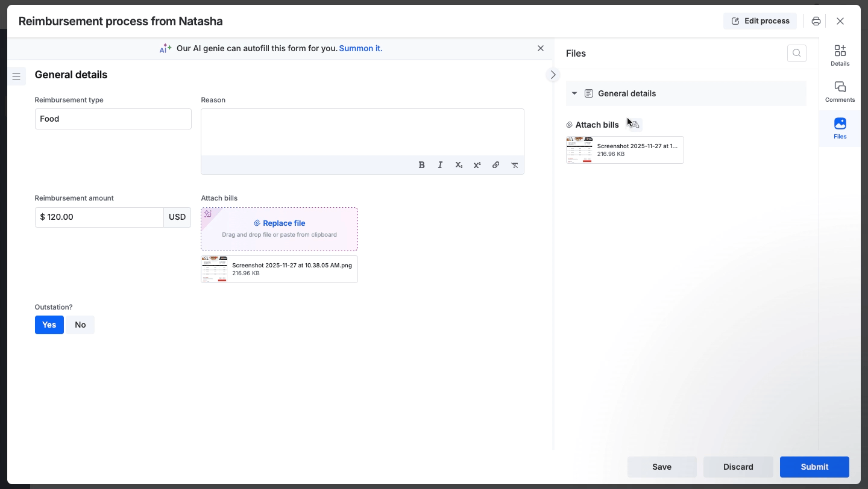Image resolution: width=868 pixels, height=489 pixels.
Task: Switch to the Comments side tab
Action: [840, 92]
